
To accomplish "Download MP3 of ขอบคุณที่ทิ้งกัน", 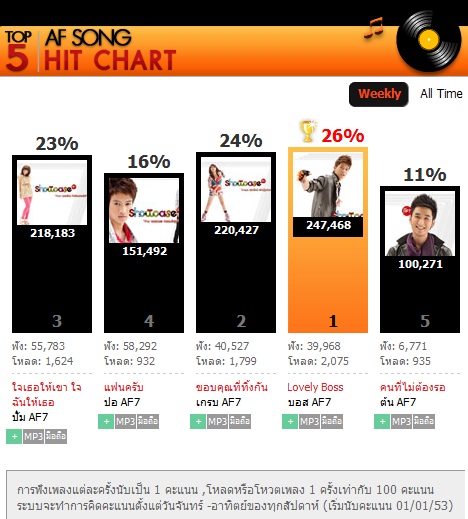I will [x=217, y=421].
